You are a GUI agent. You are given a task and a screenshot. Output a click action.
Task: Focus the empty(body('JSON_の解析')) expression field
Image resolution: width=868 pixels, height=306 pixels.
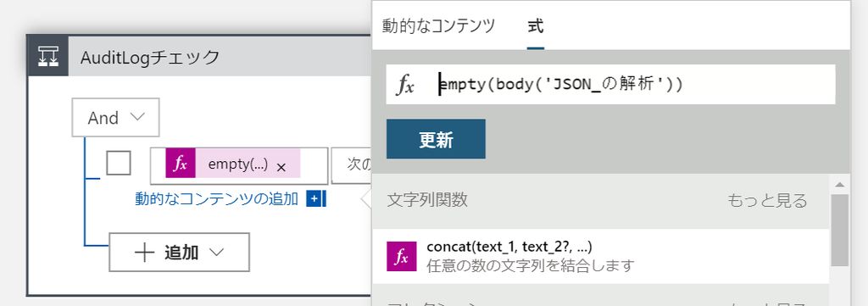pos(610,84)
